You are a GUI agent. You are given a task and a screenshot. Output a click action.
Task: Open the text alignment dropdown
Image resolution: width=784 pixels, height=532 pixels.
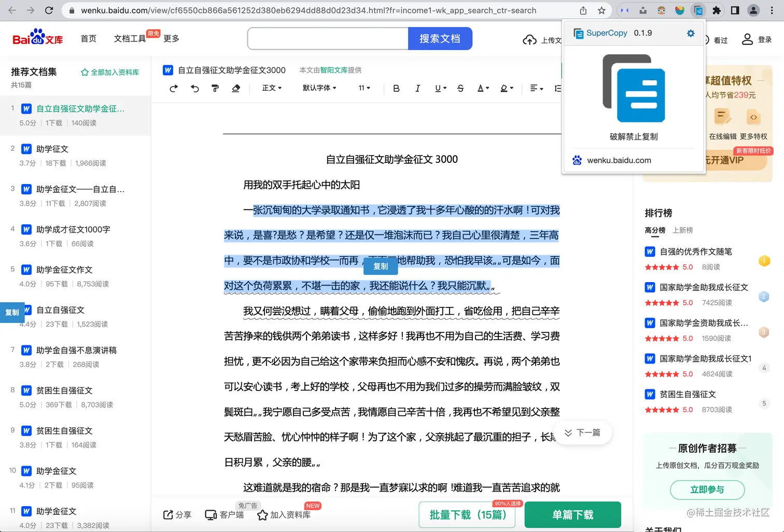537,88
